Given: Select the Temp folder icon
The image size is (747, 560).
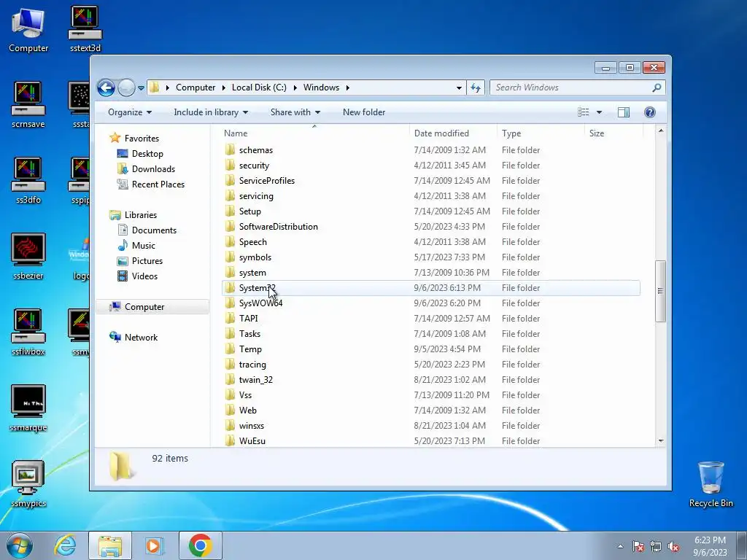Looking at the screenshot, I should coord(230,349).
